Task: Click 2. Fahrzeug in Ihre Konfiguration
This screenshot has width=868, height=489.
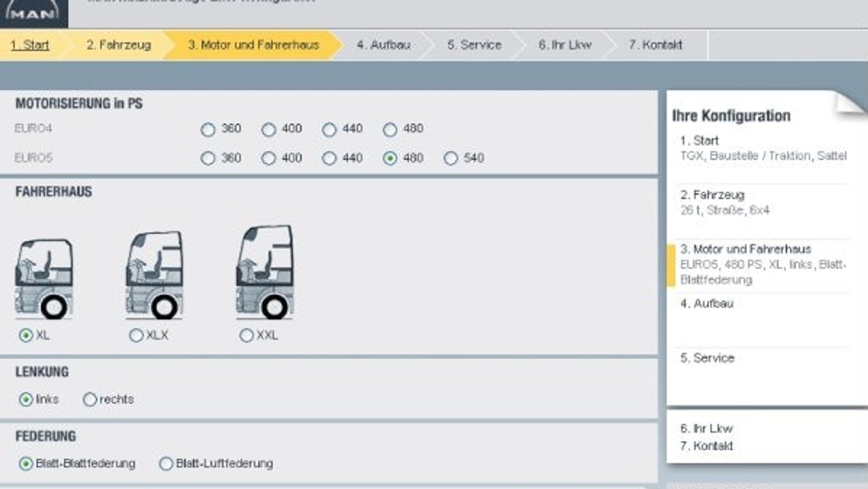Action: 712,195
